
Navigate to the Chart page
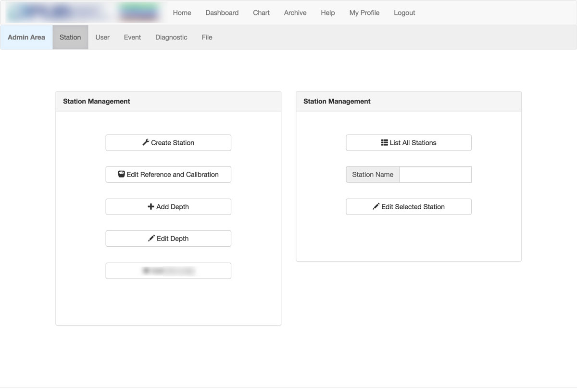[x=261, y=13]
